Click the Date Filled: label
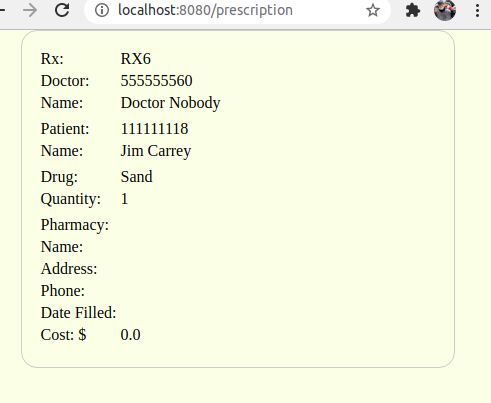Screen dimensions: 491x403 point(78,313)
